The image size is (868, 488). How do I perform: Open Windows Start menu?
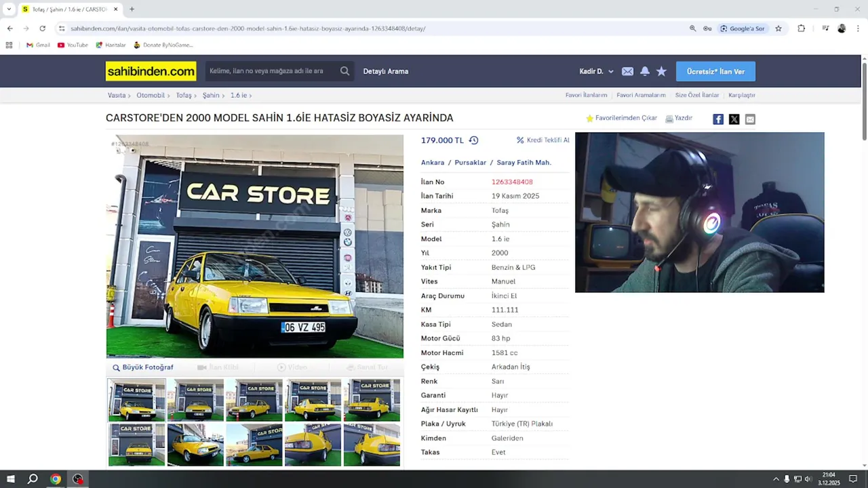11,479
